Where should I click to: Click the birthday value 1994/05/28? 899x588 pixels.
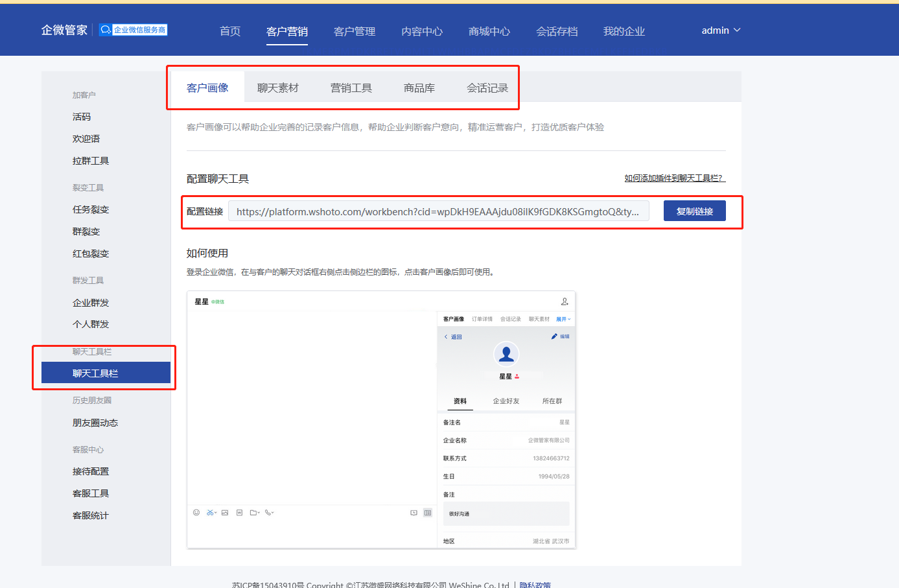(554, 476)
